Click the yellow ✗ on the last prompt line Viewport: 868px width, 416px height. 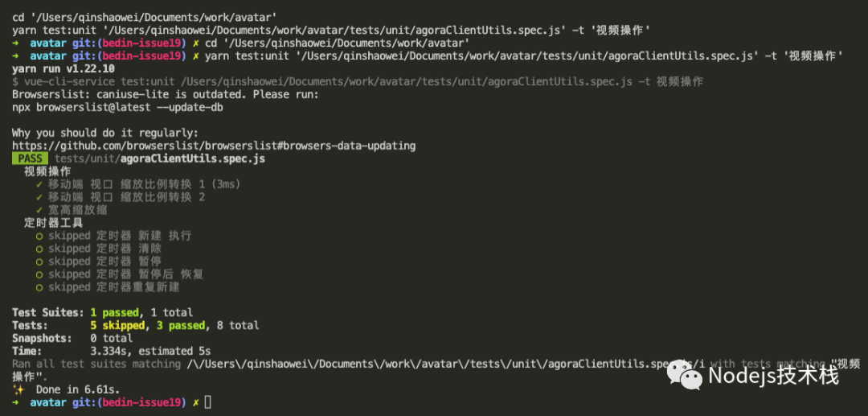point(196,402)
